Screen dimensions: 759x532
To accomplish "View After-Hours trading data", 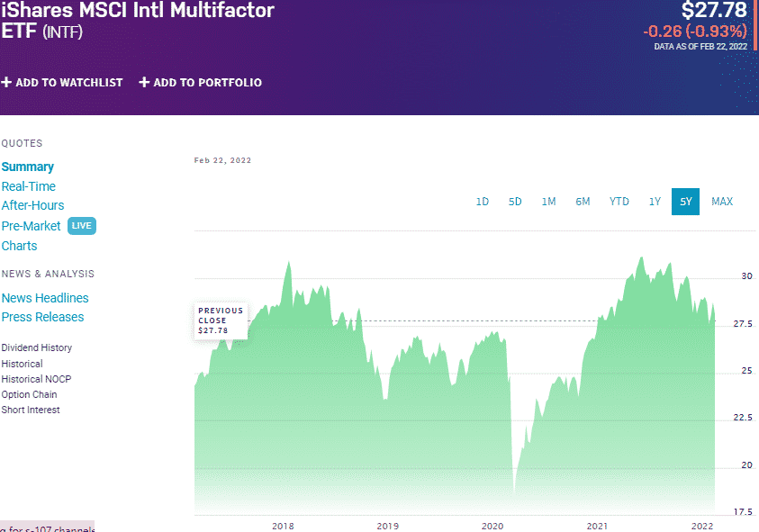I will point(32,205).
